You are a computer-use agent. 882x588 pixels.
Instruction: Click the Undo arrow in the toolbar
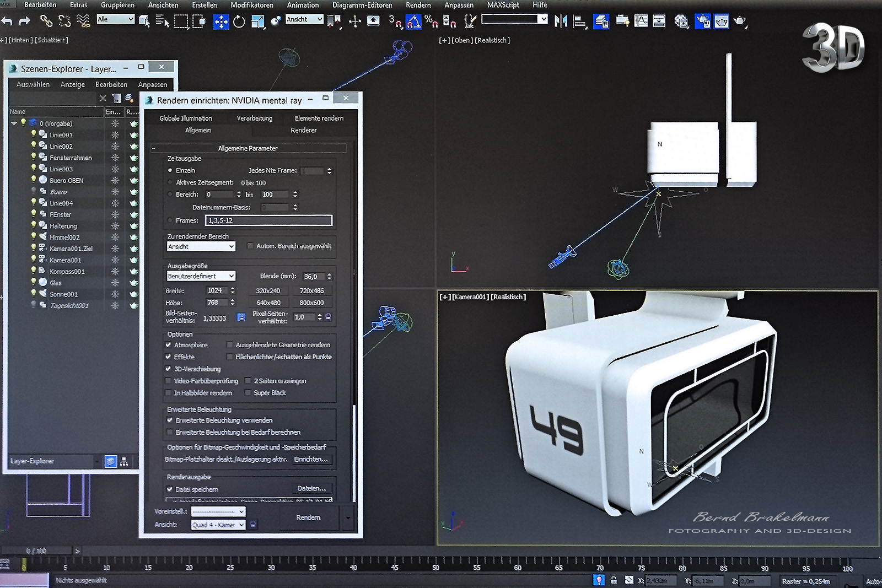click(x=7, y=21)
